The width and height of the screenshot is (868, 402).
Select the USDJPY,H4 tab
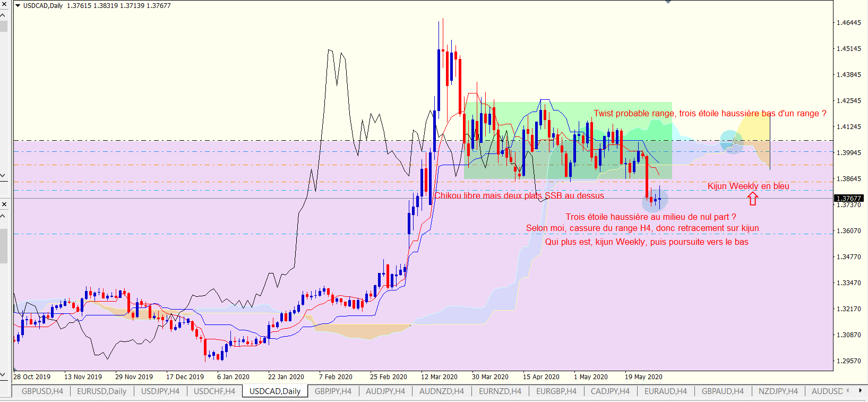[160, 391]
